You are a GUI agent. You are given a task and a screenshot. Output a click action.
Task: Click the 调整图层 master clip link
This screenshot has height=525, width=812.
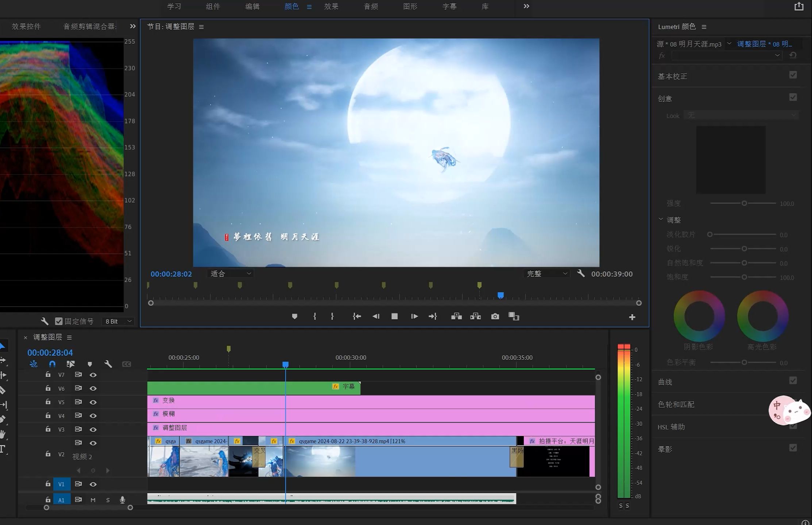click(764, 44)
